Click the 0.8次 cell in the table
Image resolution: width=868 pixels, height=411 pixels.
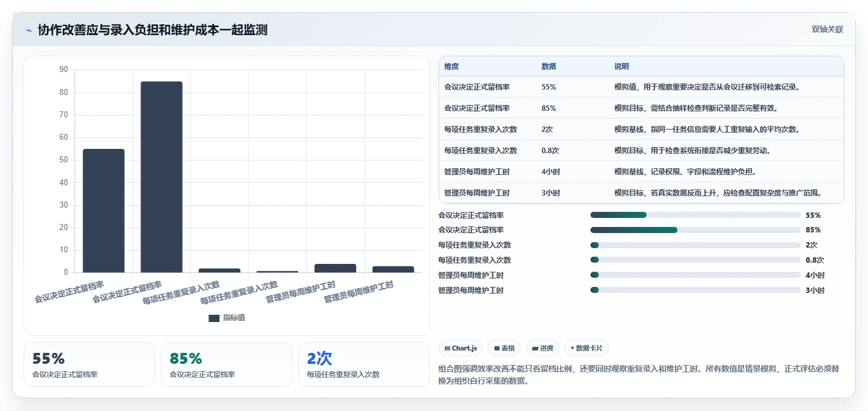tap(550, 151)
